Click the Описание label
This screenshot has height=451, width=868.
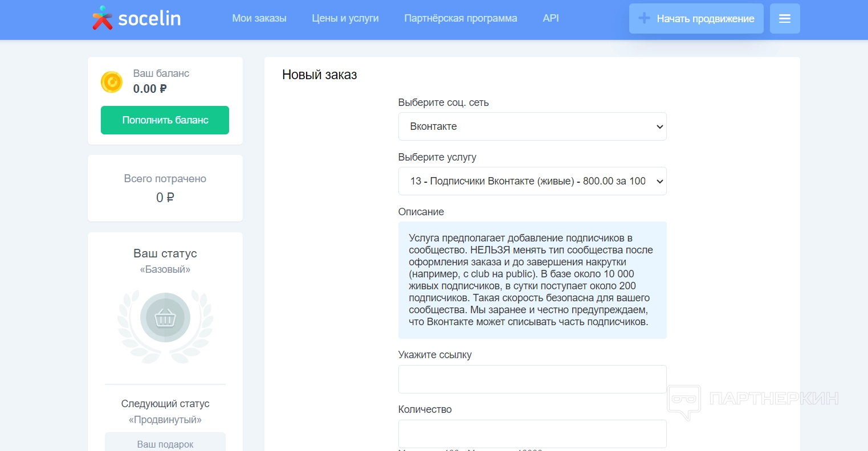pyautogui.click(x=421, y=212)
